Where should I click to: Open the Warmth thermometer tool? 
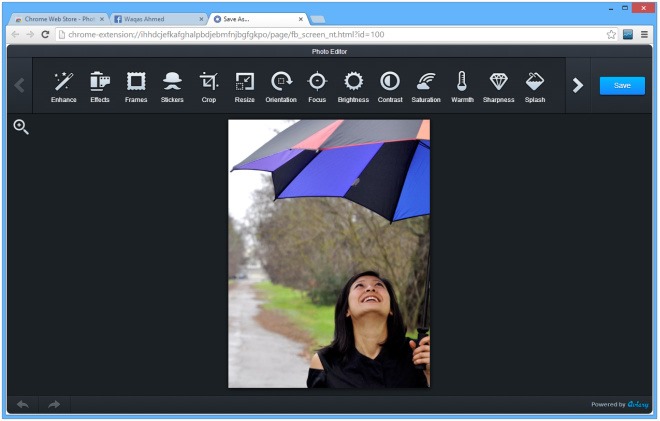[x=462, y=85]
